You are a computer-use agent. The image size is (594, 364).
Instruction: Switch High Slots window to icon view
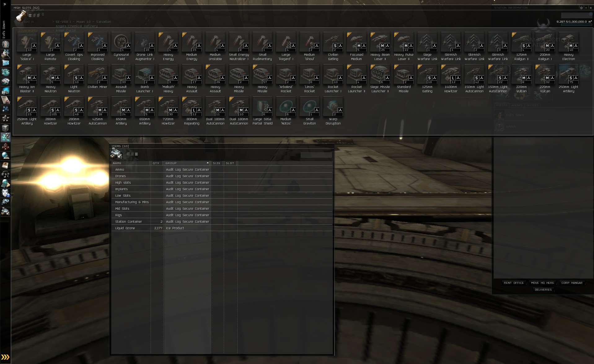(30, 15)
